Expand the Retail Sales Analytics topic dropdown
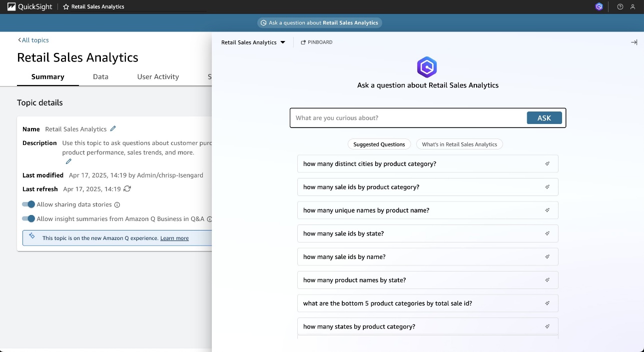Image resolution: width=644 pixels, height=352 pixels. click(253, 42)
